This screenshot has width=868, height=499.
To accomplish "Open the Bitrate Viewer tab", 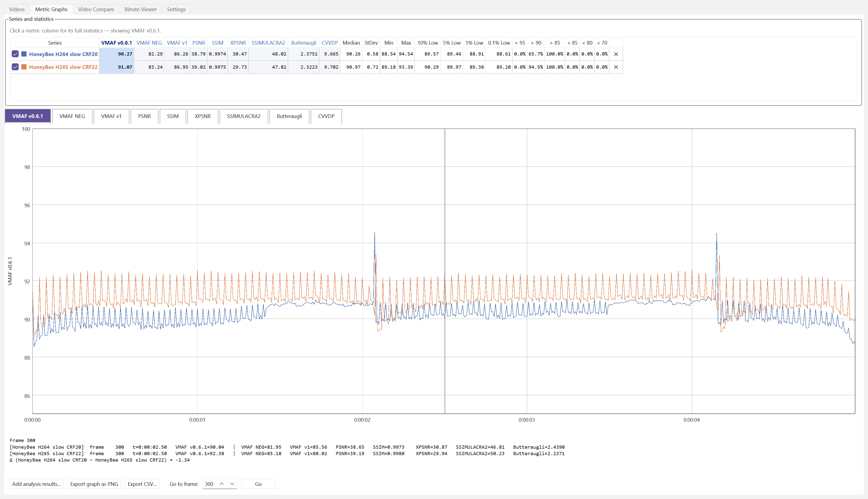I will click(x=141, y=9).
